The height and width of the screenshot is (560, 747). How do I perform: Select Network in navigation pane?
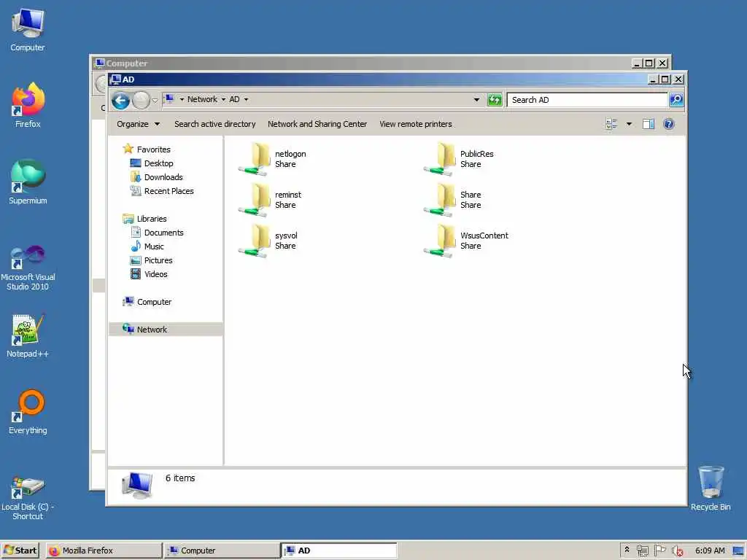pyautogui.click(x=166, y=330)
